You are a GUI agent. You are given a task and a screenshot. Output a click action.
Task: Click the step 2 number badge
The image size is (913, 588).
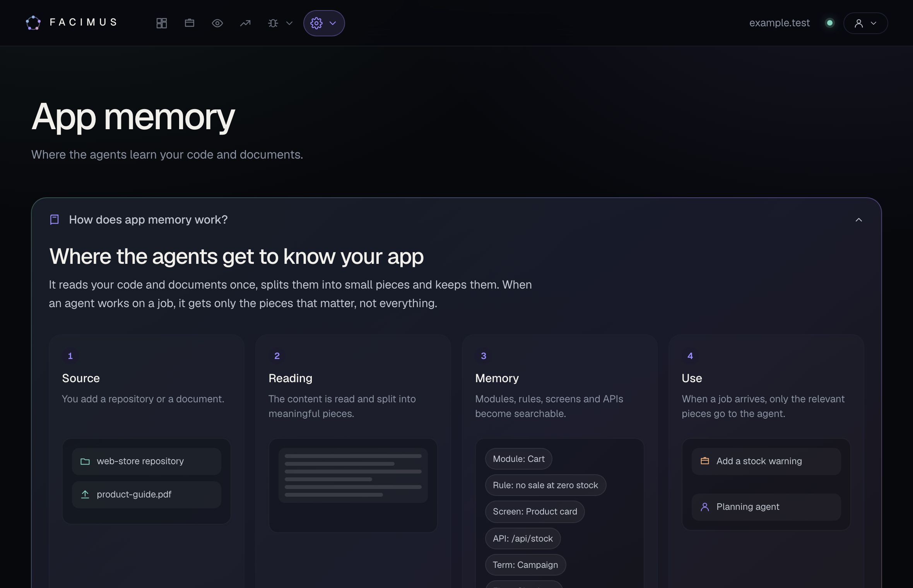277,356
